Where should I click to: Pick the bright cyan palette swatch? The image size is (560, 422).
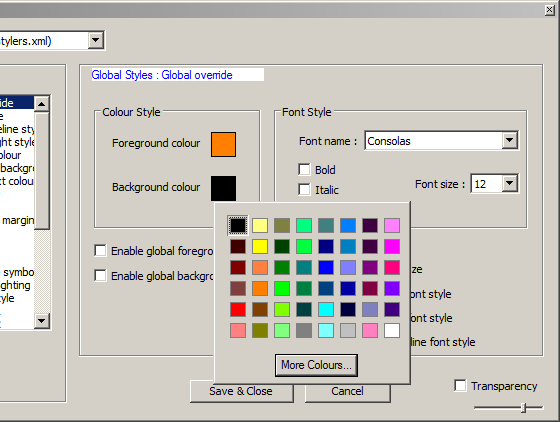point(326,310)
